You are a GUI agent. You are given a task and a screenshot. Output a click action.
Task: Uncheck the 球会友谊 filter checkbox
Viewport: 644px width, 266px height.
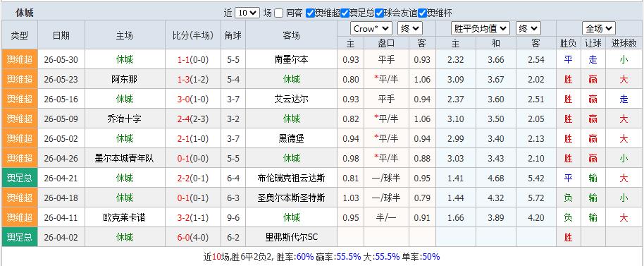pyautogui.click(x=379, y=13)
